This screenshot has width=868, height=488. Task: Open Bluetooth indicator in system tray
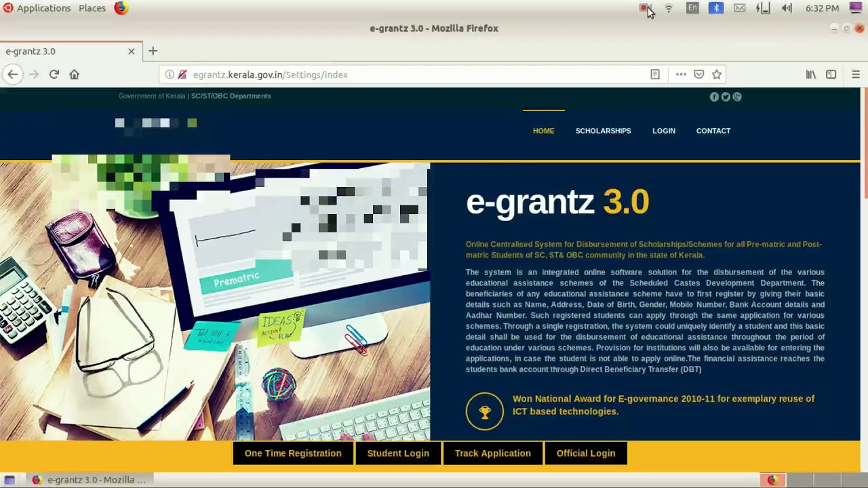(716, 8)
